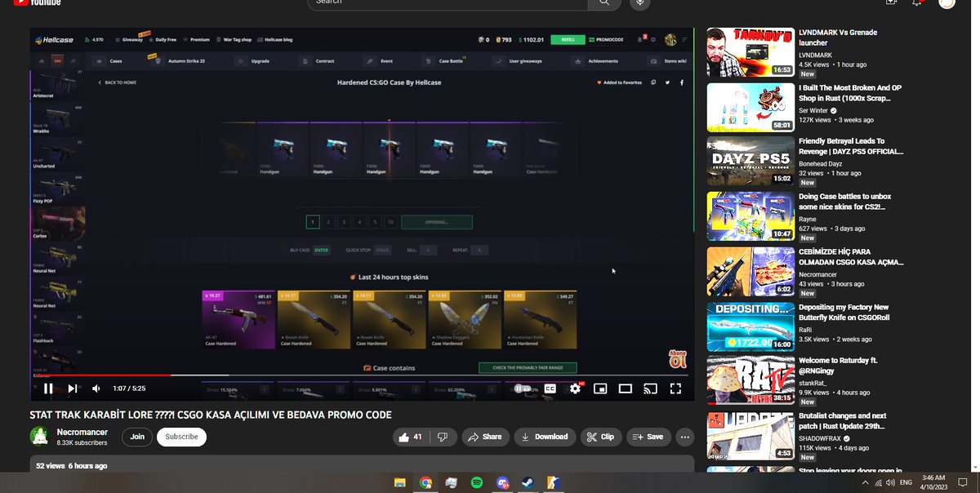Click the video title text

(211, 415)
